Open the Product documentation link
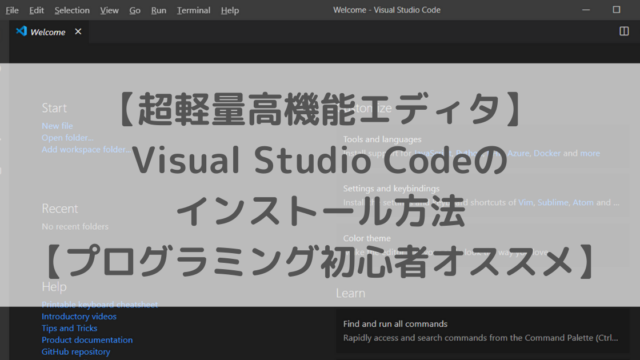Viewport: 640px width, 360px height. 87,340
